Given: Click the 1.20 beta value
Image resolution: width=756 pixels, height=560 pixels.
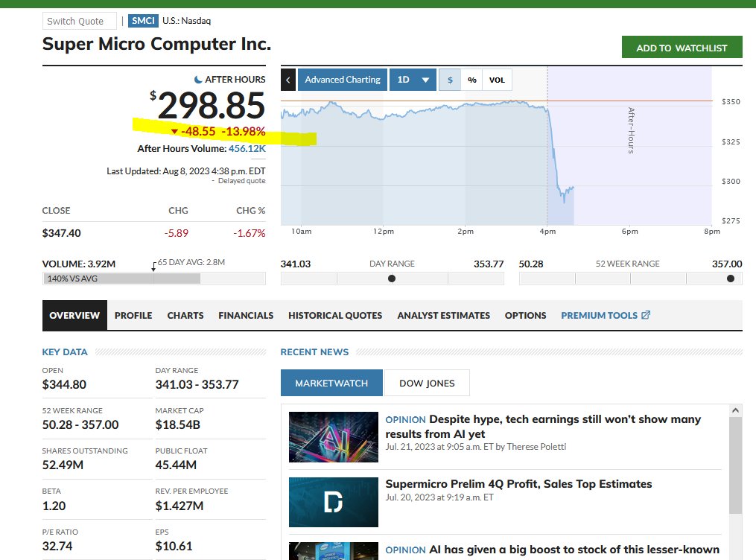Looking at the screenshot, I should tap(54, 506).
